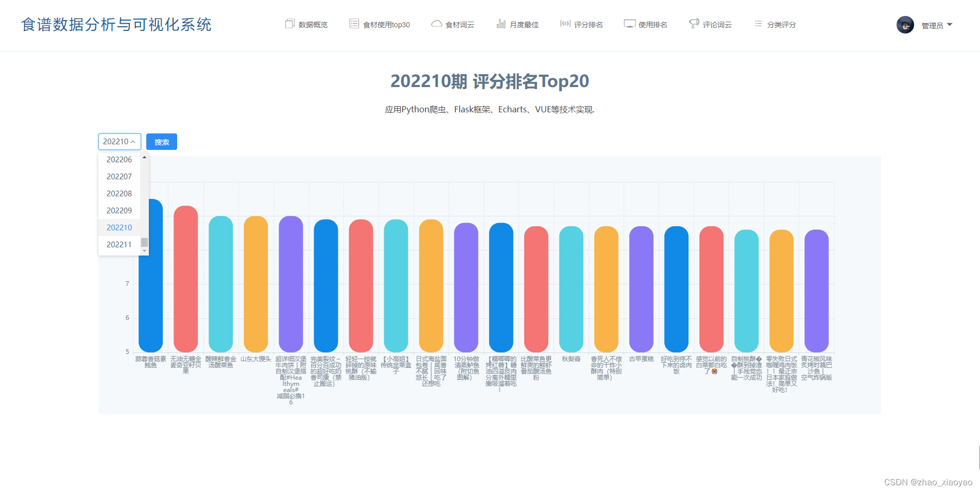Click the 蒜蓉香菇蒸鲍鱼 axis label

point(151,362)
